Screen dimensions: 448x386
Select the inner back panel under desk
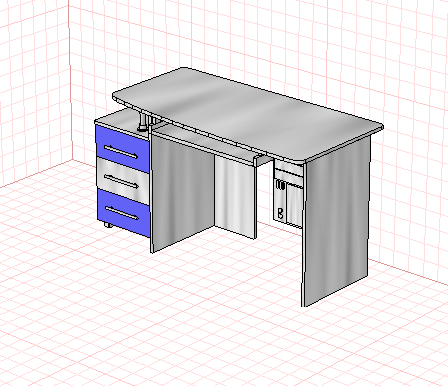235,196
